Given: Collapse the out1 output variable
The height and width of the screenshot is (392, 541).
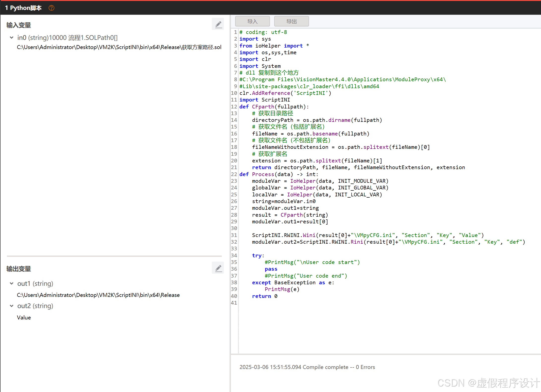Looking at the screenshot, I should coord(11,284).
